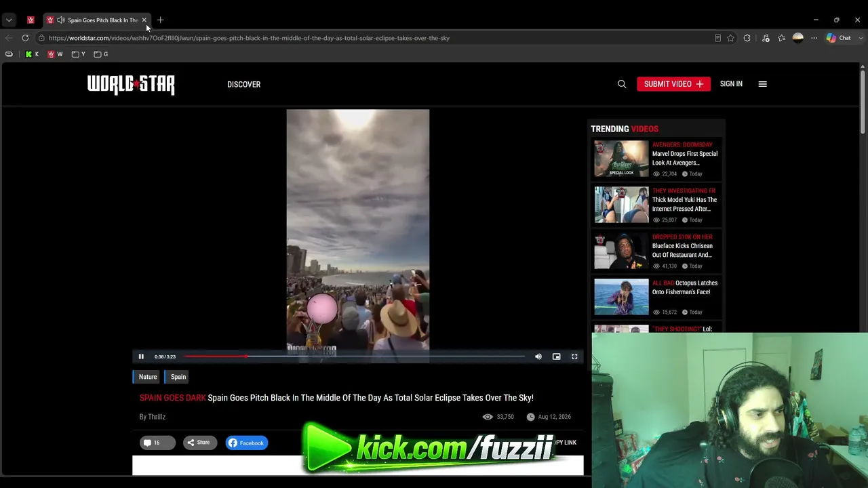This screenshot has width=868, height=488.
Task: Click 'Thick Model Yuki Has The Internet' title
Action: [x=685, y=204]
